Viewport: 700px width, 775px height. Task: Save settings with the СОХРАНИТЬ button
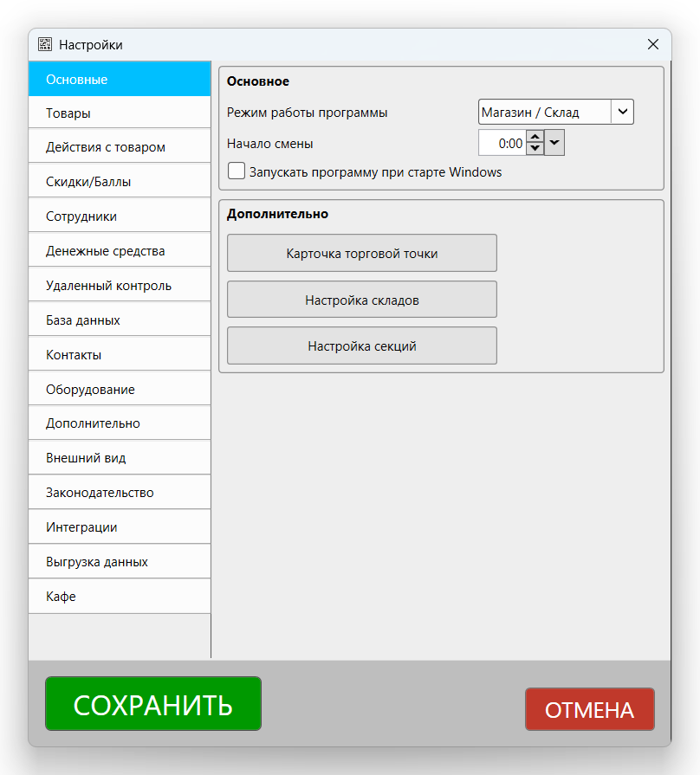152,703
